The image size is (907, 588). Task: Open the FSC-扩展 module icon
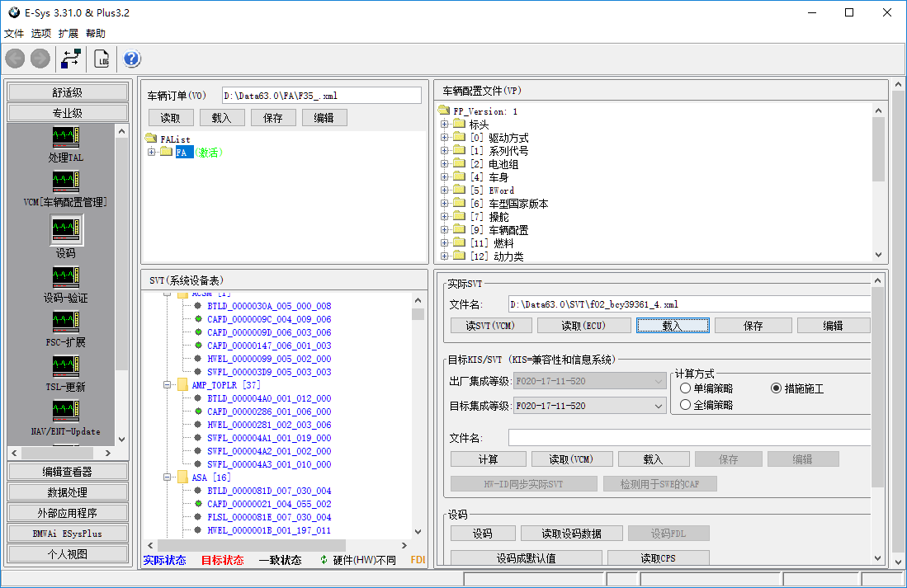[x=66, y=322]
